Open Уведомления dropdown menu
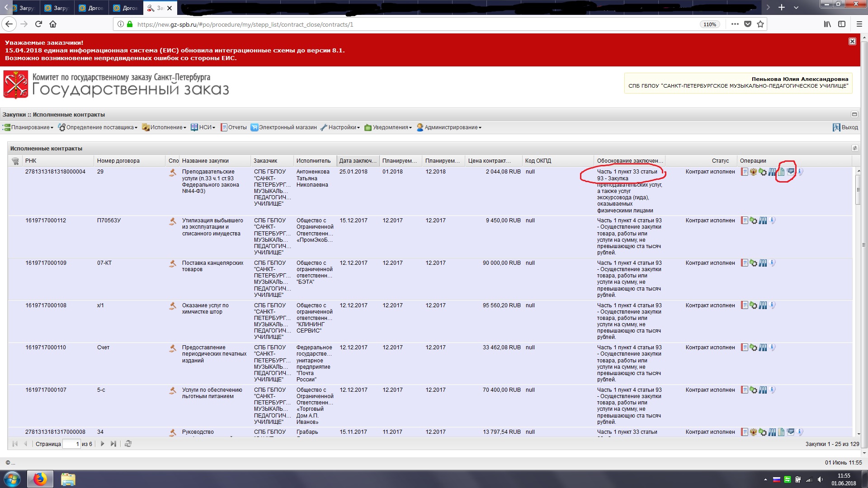The height and width of the screenshot is (488, 868). coord(388,127)
